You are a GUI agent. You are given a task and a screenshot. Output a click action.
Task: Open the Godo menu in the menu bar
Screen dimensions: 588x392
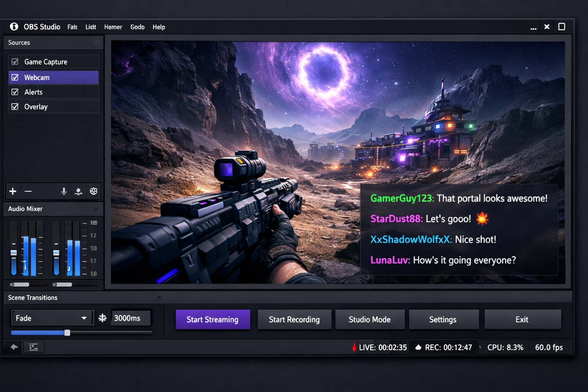(x=137, y=27)
